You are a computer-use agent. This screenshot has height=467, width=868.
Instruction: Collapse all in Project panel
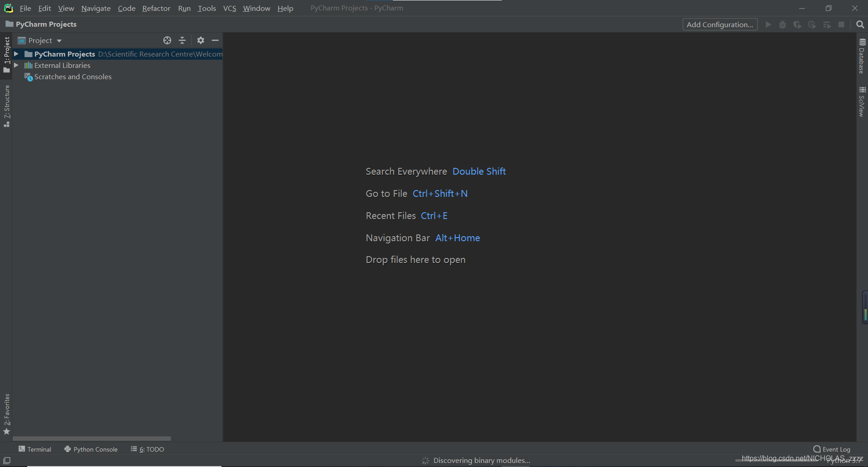[182, 40]
